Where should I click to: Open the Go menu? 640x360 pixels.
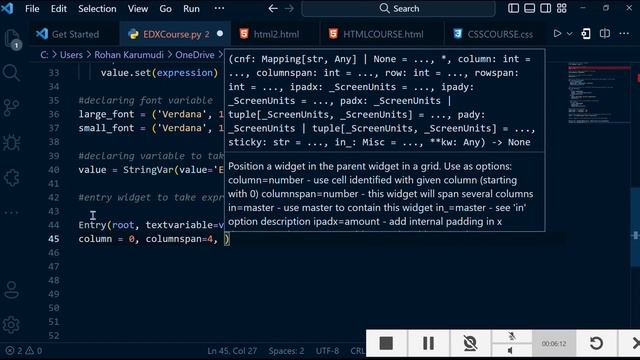165,9
